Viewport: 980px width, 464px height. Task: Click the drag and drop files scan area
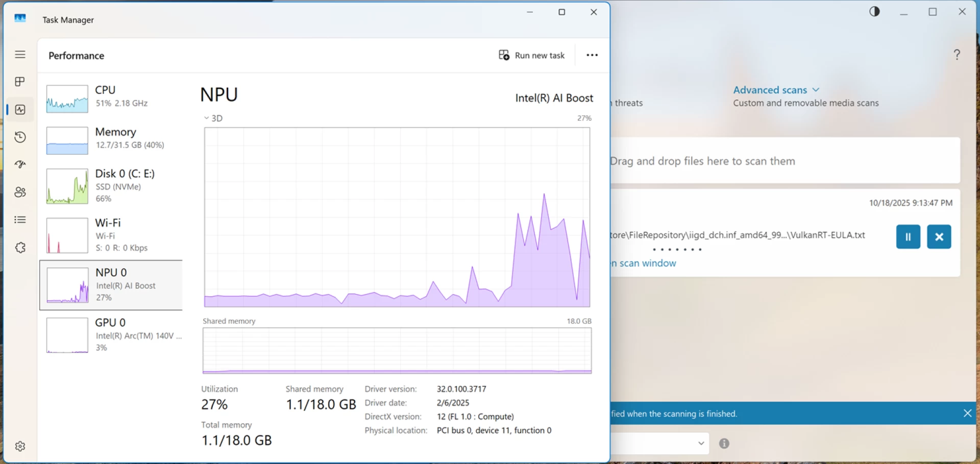point(785,161)
